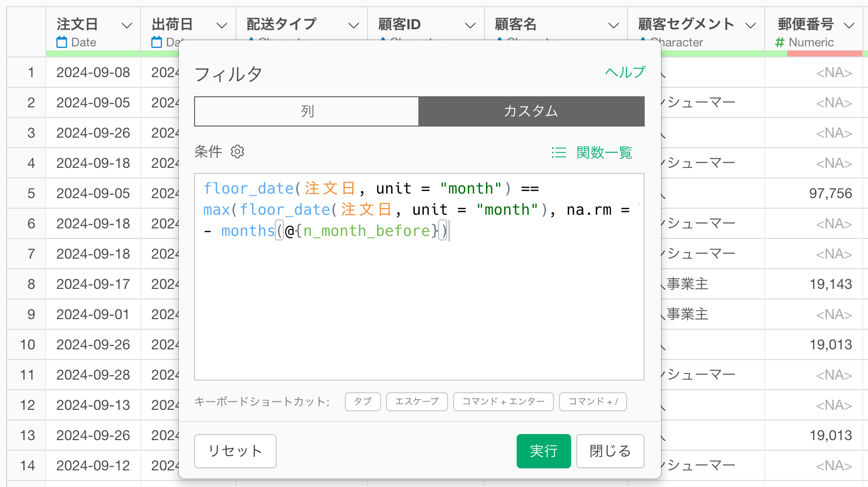Open the 配送タイプ column dropdown menu

(354, 25)
